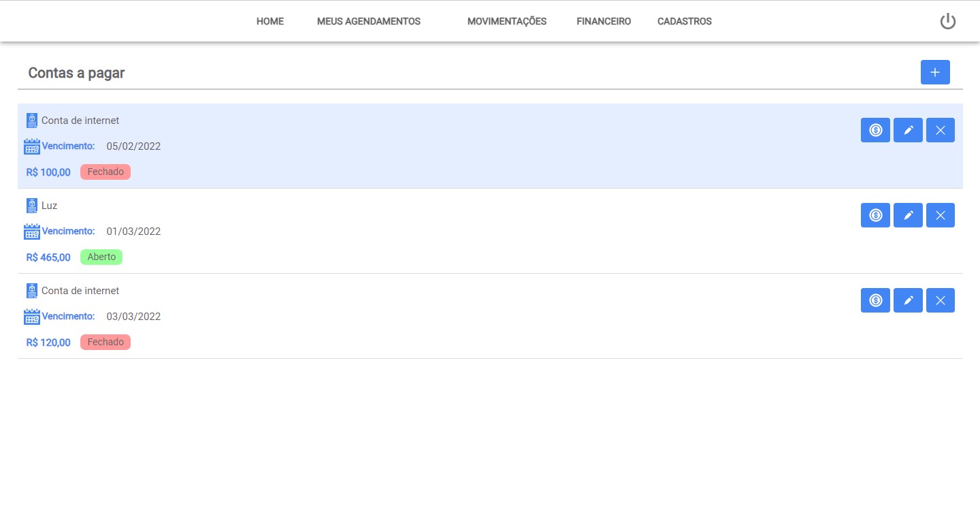Click the power logout icon
The image size is (980, 525).
(947, 22)
